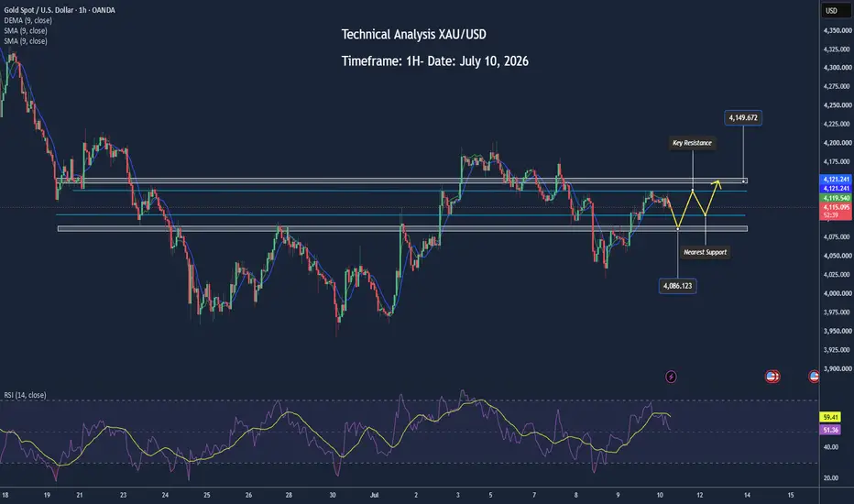The width and height of the screenshot is (854, 504).
Task: Open the USD currency selector on the price scale
Action: (x=836, y=10)
